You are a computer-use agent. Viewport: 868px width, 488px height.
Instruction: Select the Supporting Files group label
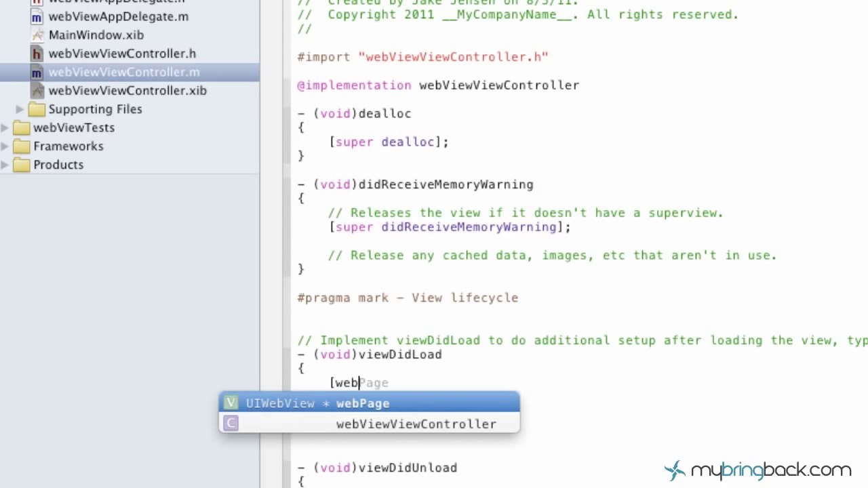click(95, 109)
